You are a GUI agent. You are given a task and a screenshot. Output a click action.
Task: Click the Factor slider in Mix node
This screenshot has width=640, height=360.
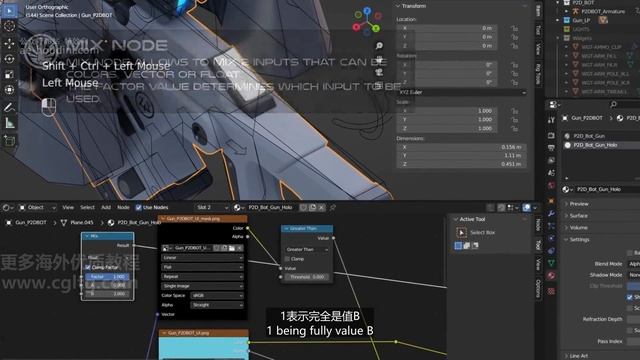pos(107,277)
